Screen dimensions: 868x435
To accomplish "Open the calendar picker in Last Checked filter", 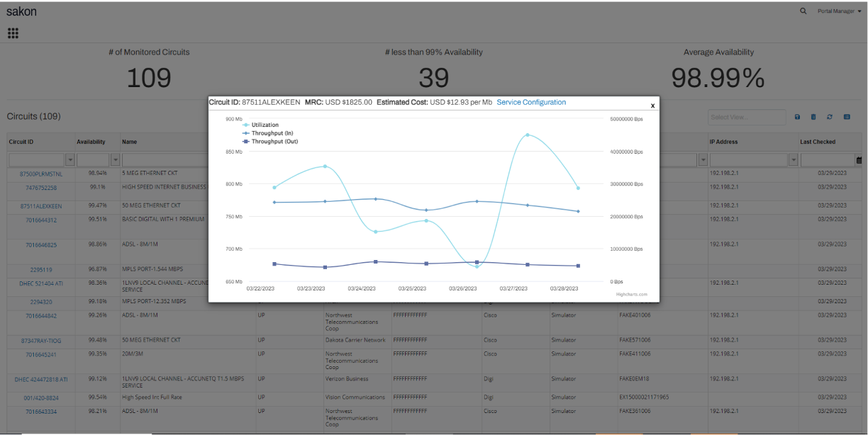I will [x=859, y=160].
